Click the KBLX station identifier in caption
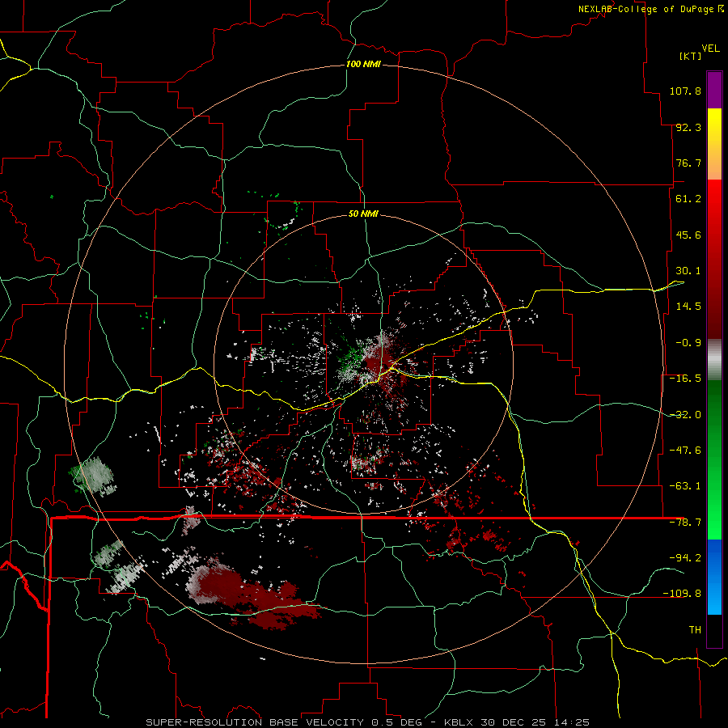 pyautogui.click(x=459, y=722)
